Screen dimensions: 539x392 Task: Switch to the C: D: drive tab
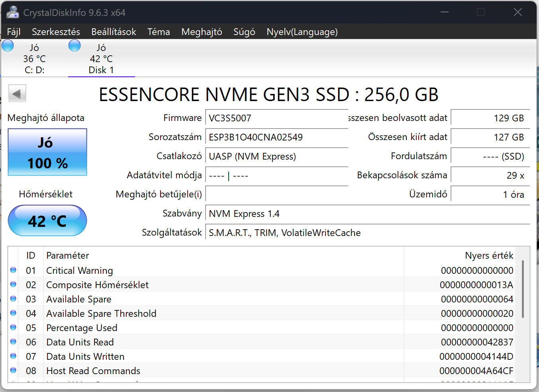pyautogui.click(x=34, y=59)
